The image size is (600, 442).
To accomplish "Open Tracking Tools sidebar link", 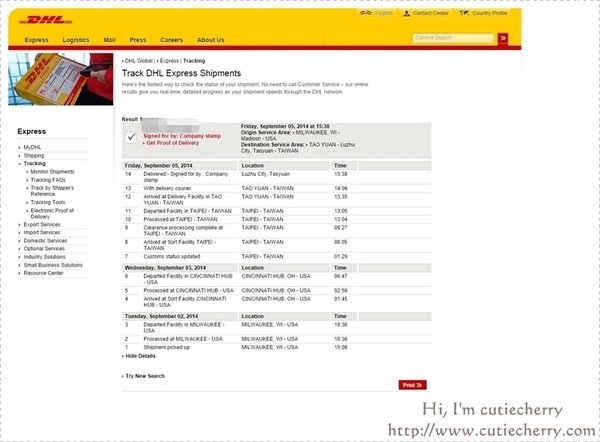I will pos(48,202).
